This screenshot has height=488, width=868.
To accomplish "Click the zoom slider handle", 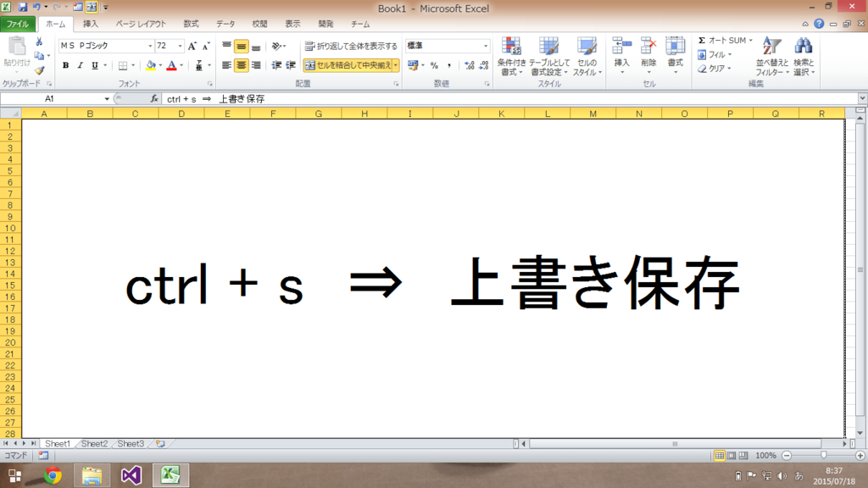I will pos(824,455).
